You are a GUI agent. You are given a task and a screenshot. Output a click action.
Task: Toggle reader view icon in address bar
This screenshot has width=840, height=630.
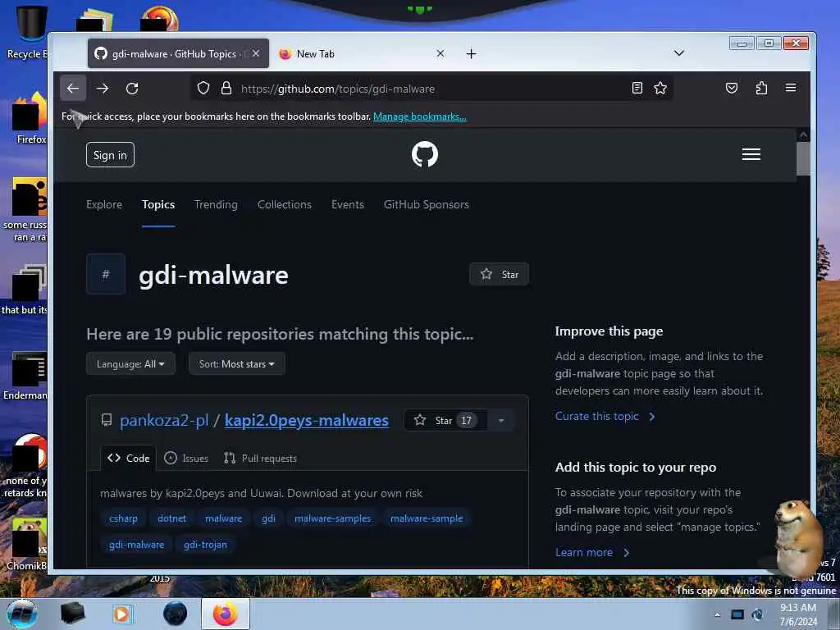[x=637, y=88]
